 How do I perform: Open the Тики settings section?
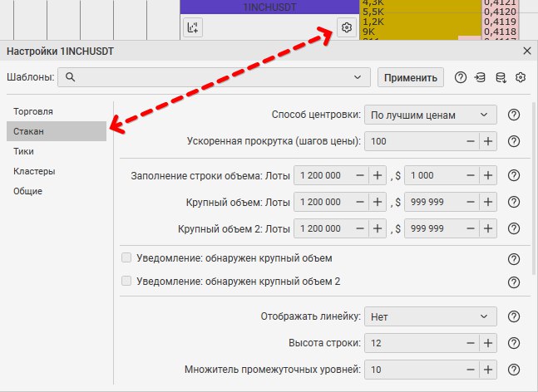click(24, 151)
